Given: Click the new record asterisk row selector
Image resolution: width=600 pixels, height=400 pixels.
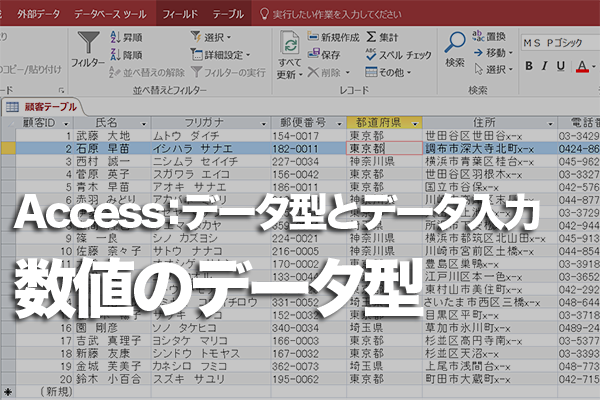Looking at the screenshot, I should tap(8, 392).
